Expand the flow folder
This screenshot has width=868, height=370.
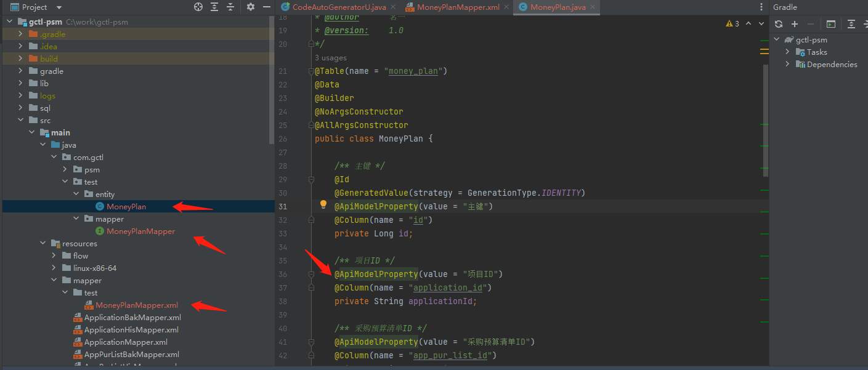point(54,256)
